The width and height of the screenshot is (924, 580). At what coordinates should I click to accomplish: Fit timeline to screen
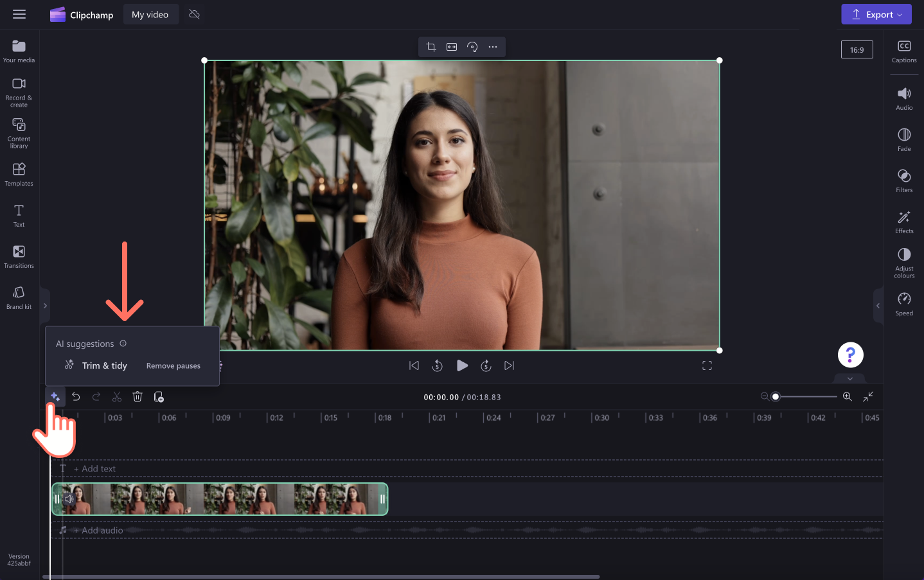tap(868, 396)
